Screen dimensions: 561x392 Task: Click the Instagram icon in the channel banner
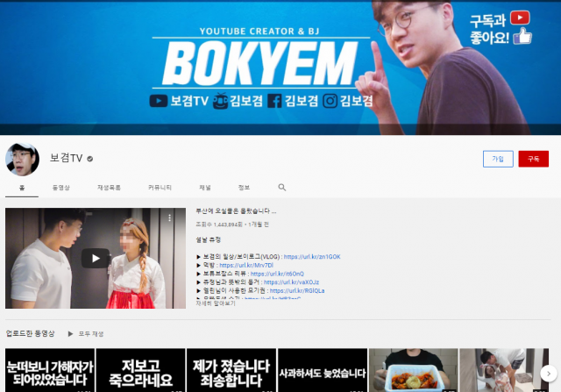pos(330,101)
